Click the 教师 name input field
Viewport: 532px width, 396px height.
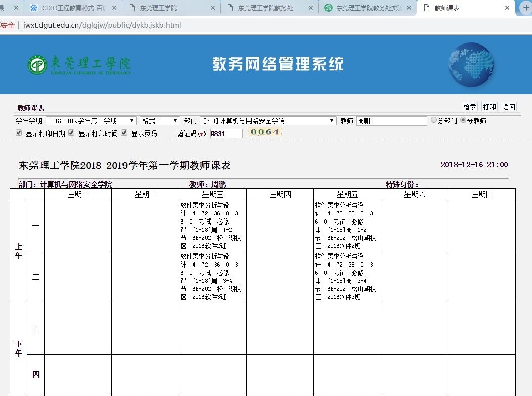(x=392, y=121)
